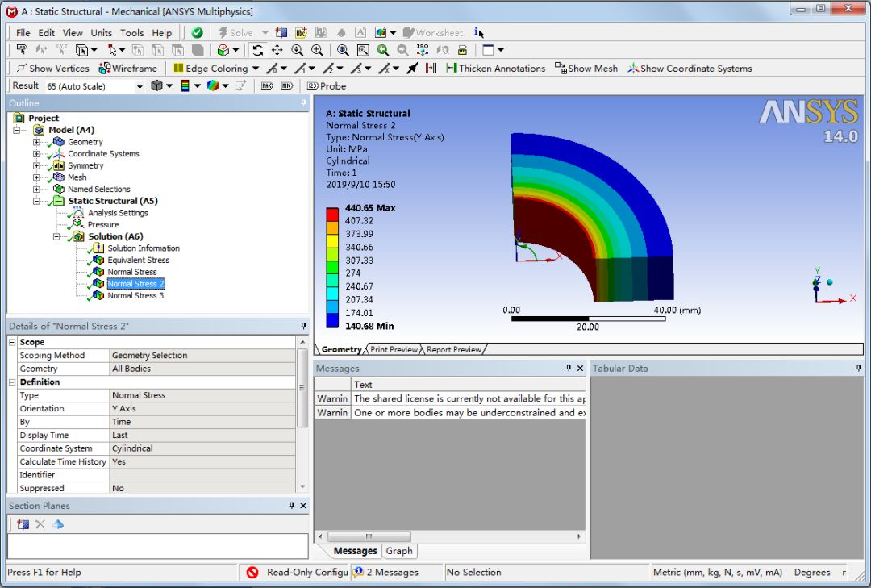Click the Delete Section Plane X icon
Viewport: 871px width, 588px height.
[40, 524]
